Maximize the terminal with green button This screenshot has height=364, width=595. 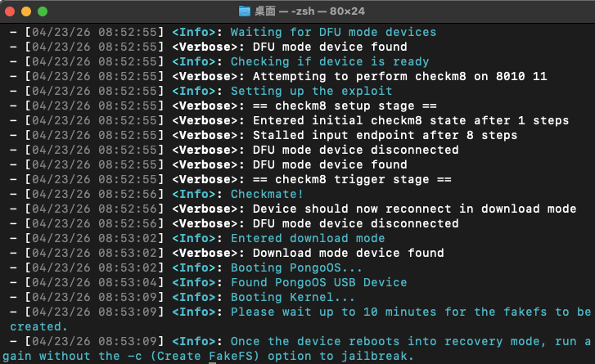coord(43,11)
